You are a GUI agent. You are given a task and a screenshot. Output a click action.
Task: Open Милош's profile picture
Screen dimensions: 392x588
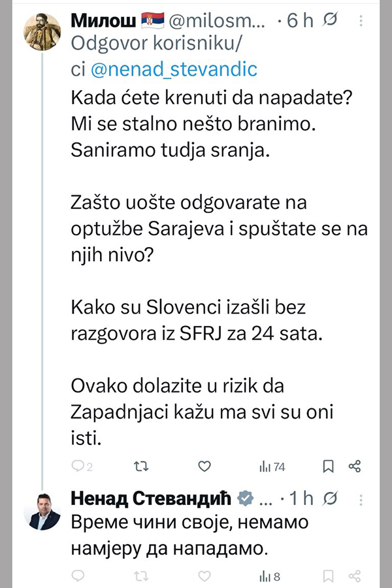click(x=43, y=31)
